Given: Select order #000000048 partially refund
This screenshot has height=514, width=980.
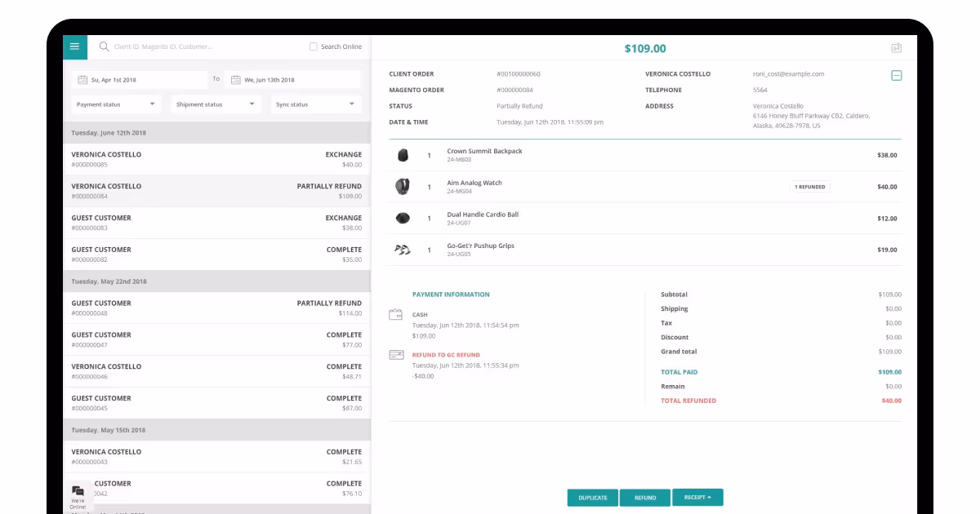Looking at the screenshot, I should [216, 308].
